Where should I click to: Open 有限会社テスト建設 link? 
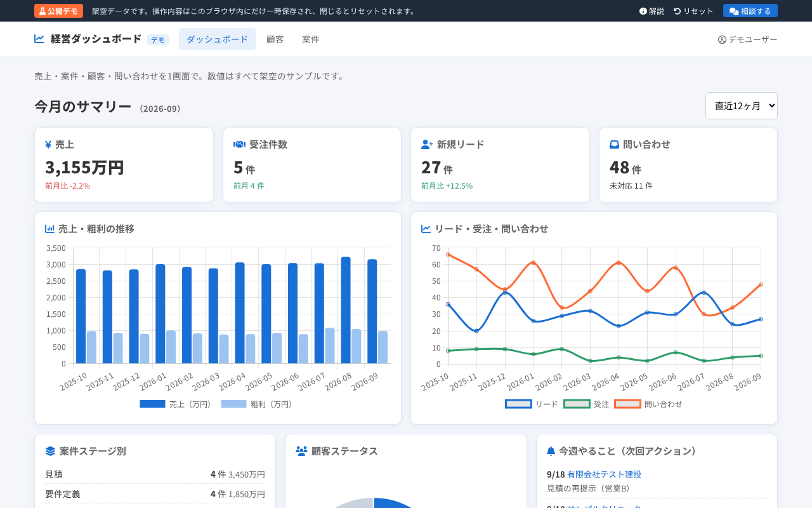(x=604, y=474)
